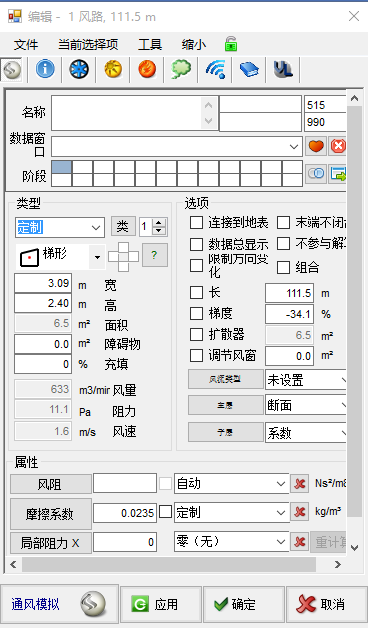
Task: Click the 主层 button
Action: pyautogui.click(x=225, y=406)
